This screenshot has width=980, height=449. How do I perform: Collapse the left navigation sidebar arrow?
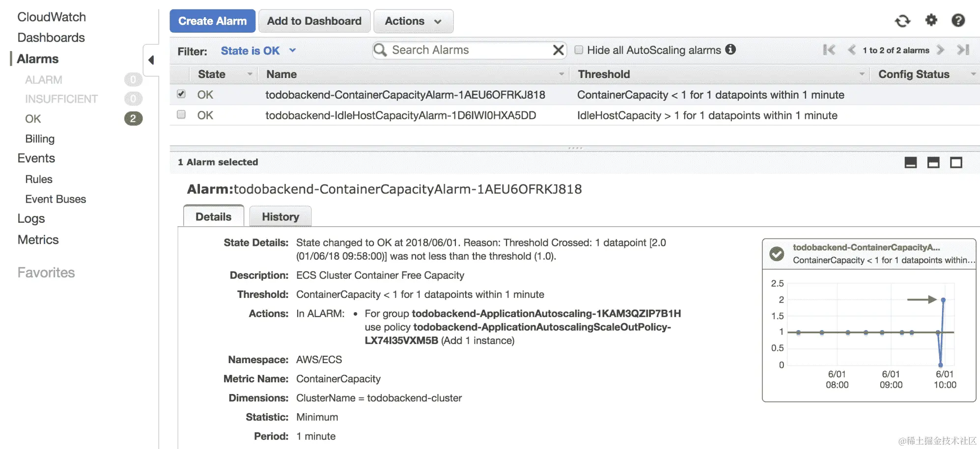[x=151, y=60]
